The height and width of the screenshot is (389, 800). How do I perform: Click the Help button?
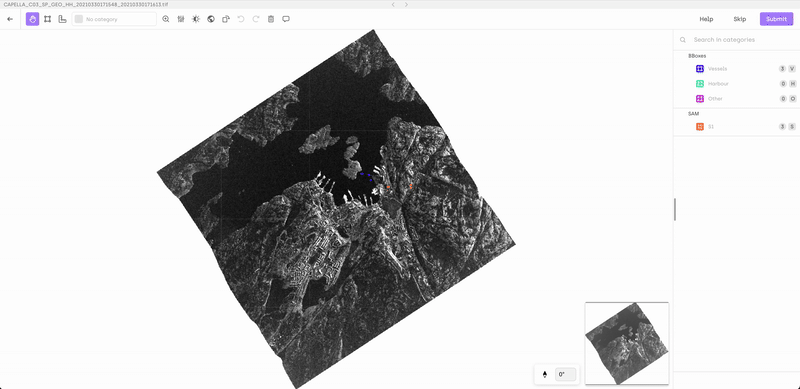coord(706,19)
